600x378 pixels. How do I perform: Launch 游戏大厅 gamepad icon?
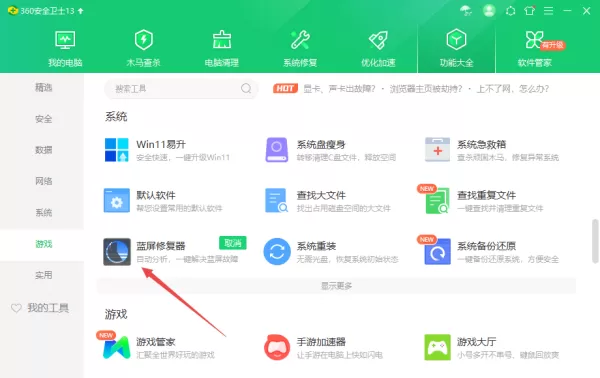(437, 347)
